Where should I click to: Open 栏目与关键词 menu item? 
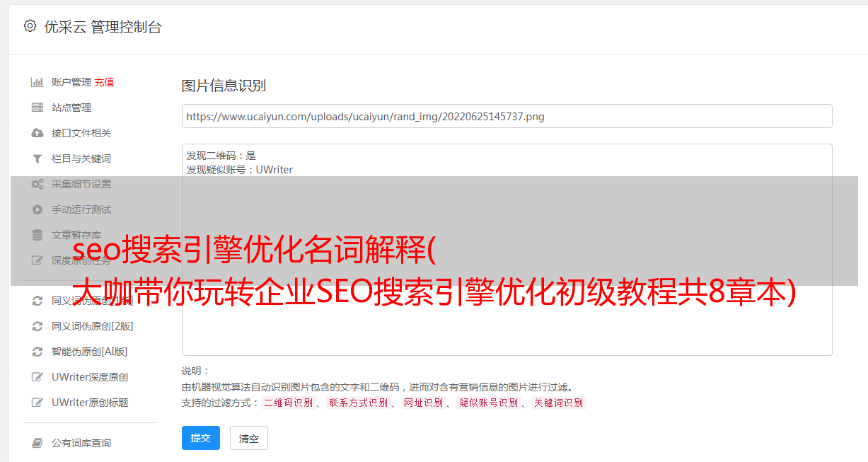click(81, 158)
